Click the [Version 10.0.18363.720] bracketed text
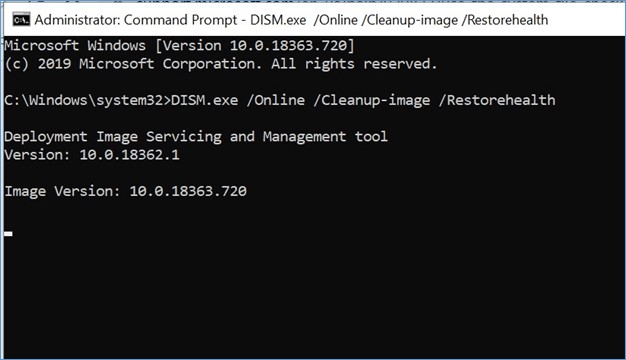The width and height of the screenshot is (626, 360). coord(255,45)
